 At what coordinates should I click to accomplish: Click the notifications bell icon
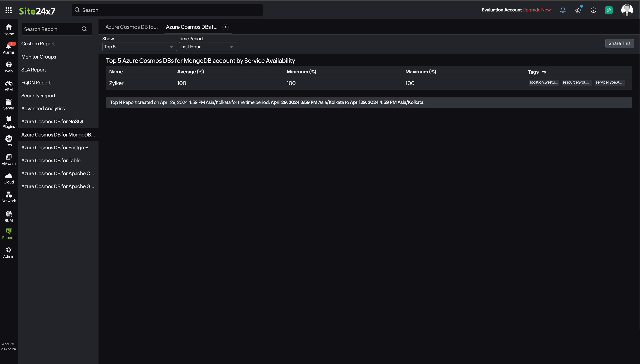click(563, 10)
